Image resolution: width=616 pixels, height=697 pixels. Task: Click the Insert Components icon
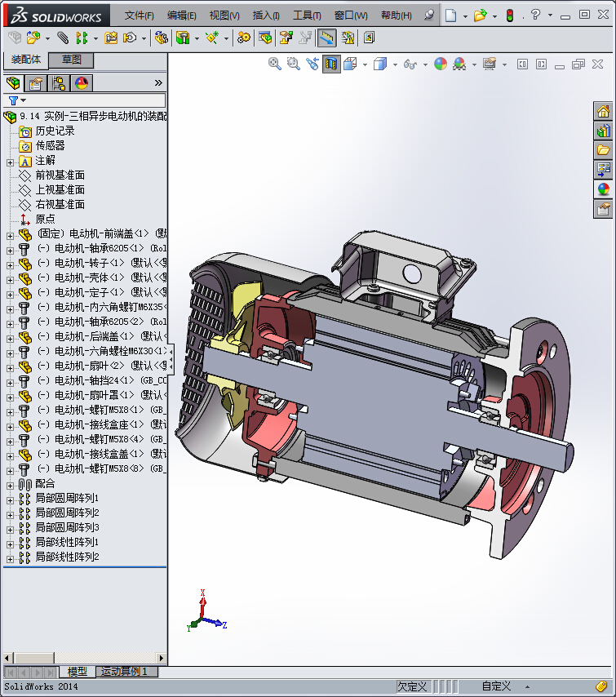tap(33, 38)
